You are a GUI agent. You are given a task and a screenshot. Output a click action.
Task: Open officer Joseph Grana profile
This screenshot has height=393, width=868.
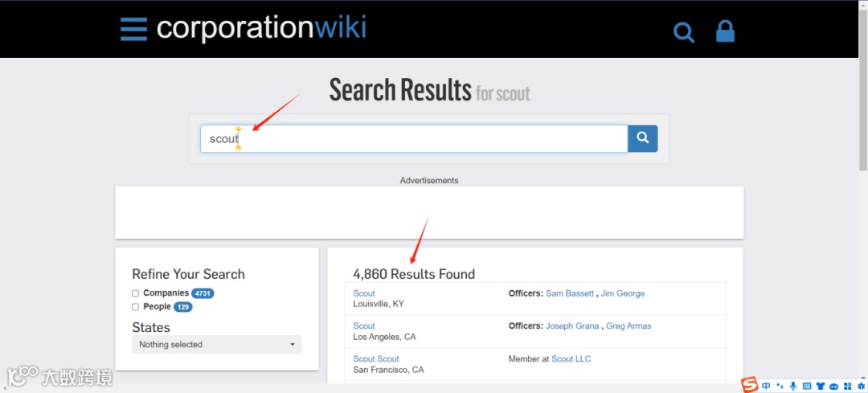point(572,326)
